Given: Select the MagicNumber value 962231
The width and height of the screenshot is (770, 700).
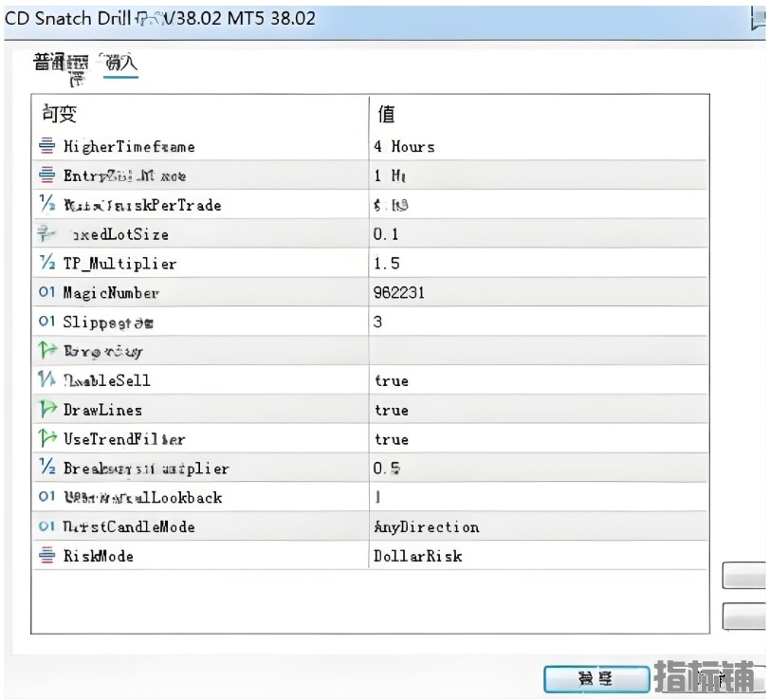Looking at the screenshot, I should click(x=399, y=293).
